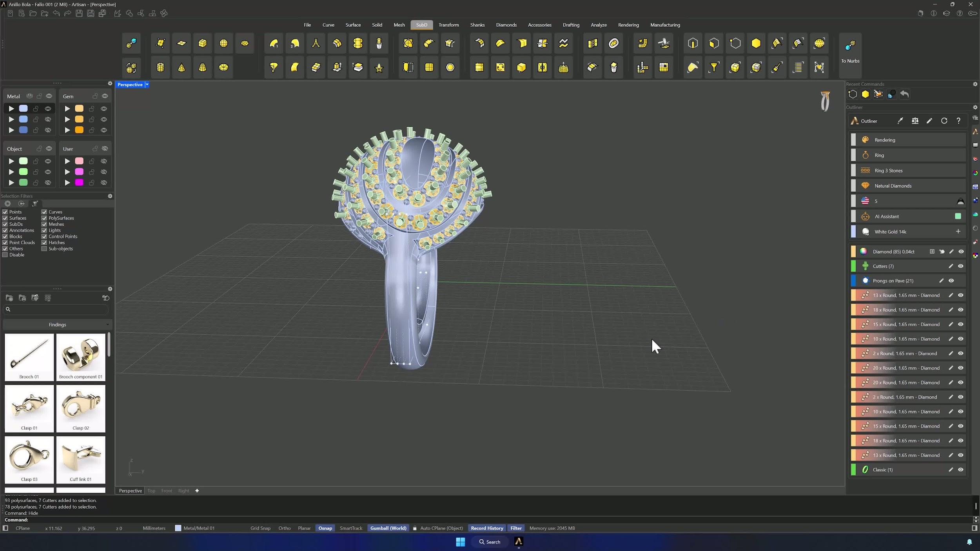Click the AI Assistant green color swatch
The width and height of the screenshot is (980, 551).
(x=958, y=216)
